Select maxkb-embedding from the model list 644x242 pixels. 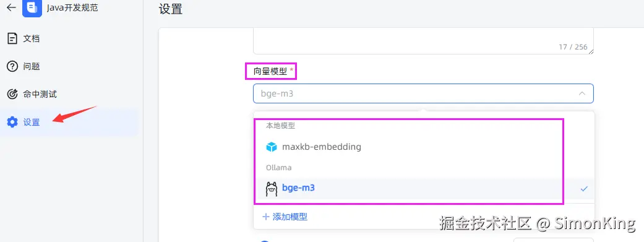(x=423, y=147)
